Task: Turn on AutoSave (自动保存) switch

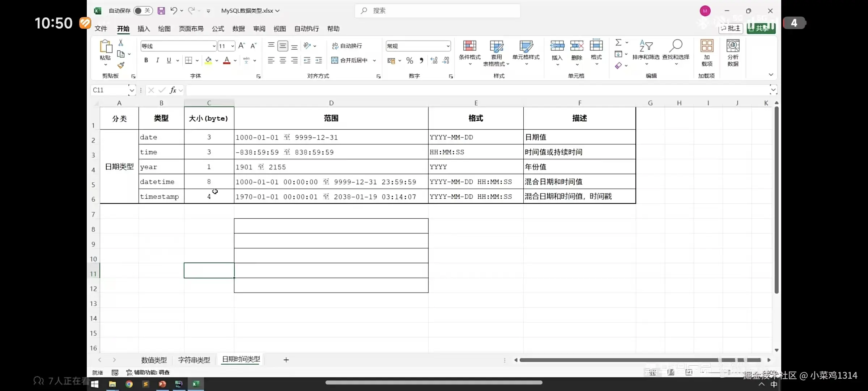Action: [143, 10]
